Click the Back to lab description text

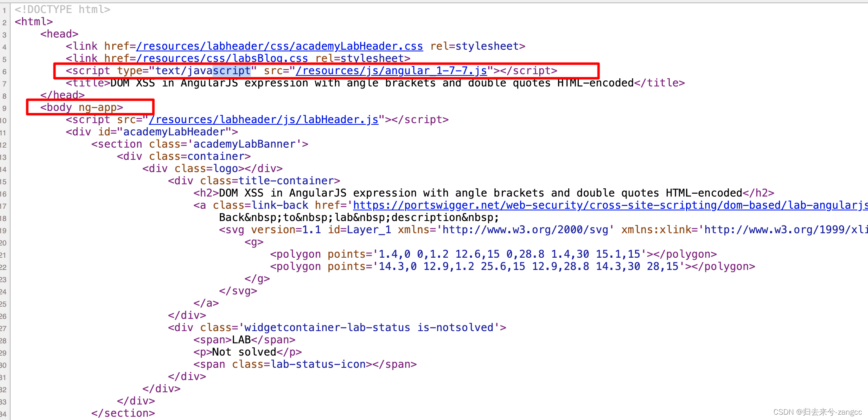[359, 217]
